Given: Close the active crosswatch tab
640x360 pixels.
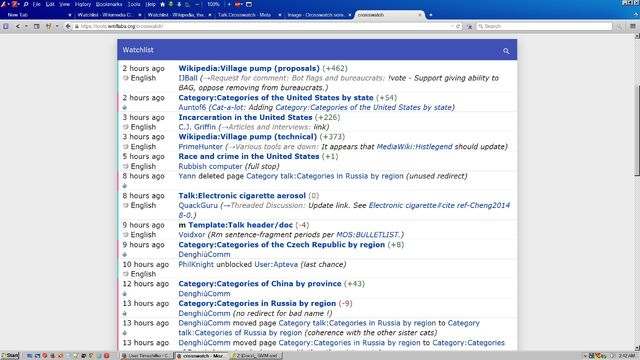Looking at the screenshot, I should [x=420, y=15].
